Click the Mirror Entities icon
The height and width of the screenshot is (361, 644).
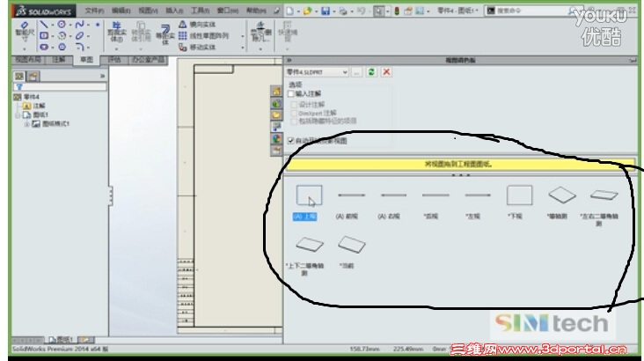pyautogui.click(x=183, y=25)
